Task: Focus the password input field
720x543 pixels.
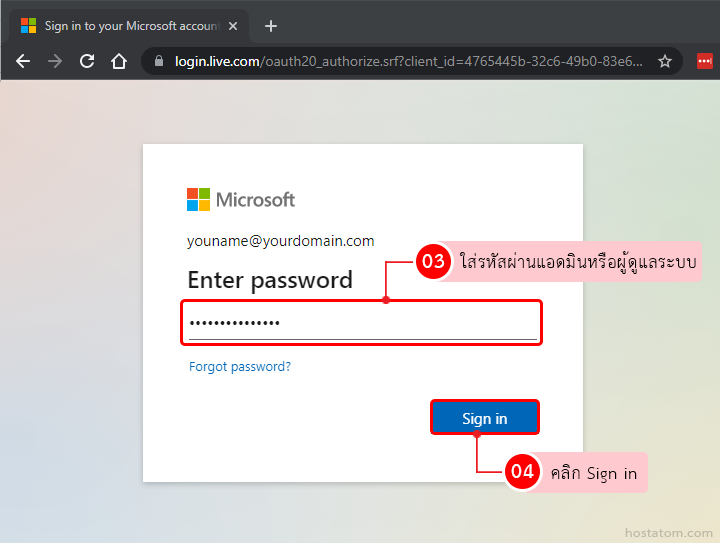Action: (x=361, y=323)
